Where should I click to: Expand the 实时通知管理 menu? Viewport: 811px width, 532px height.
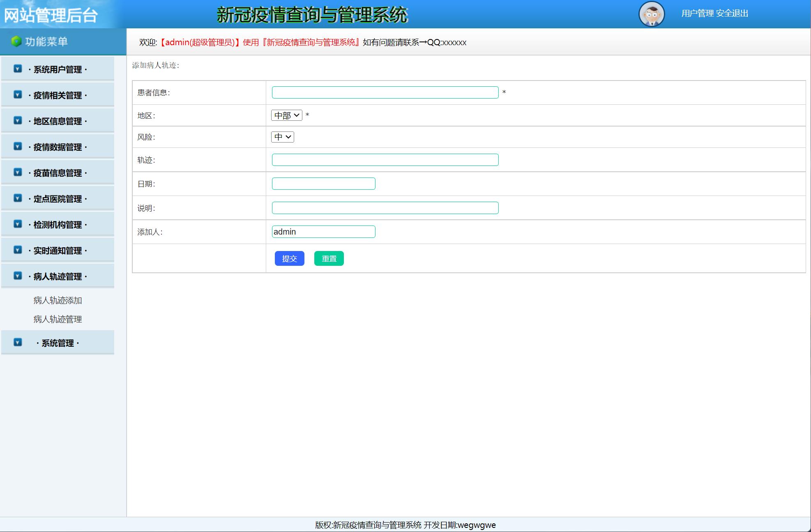58,251
